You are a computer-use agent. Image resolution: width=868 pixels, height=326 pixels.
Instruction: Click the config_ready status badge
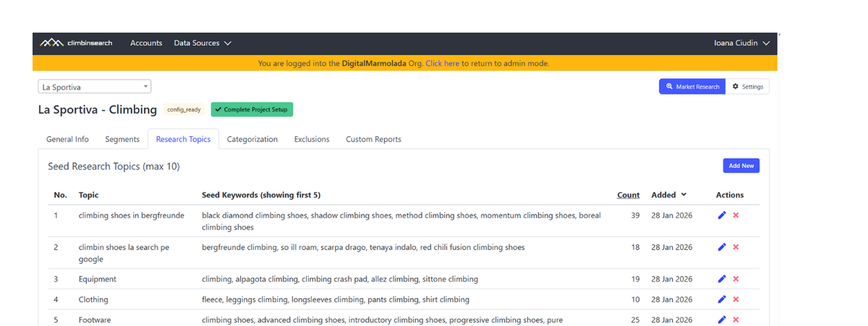click(x=184, y=110)
